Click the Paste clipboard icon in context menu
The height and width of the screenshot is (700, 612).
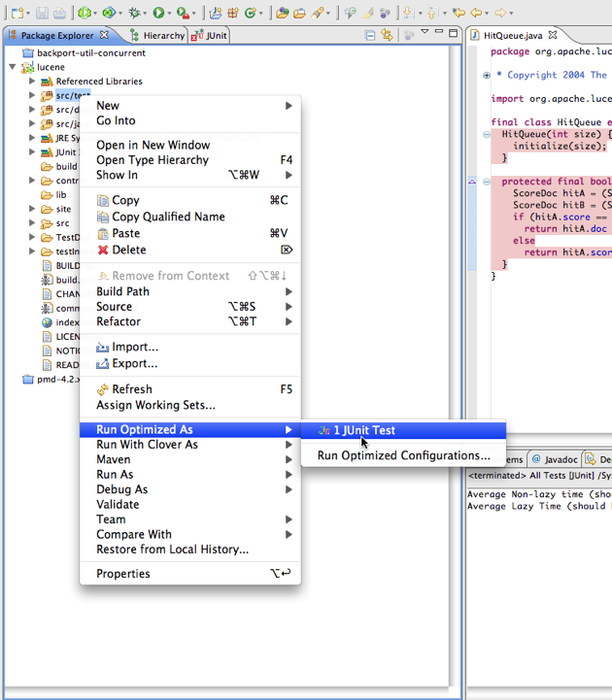[x=103, y=233]
